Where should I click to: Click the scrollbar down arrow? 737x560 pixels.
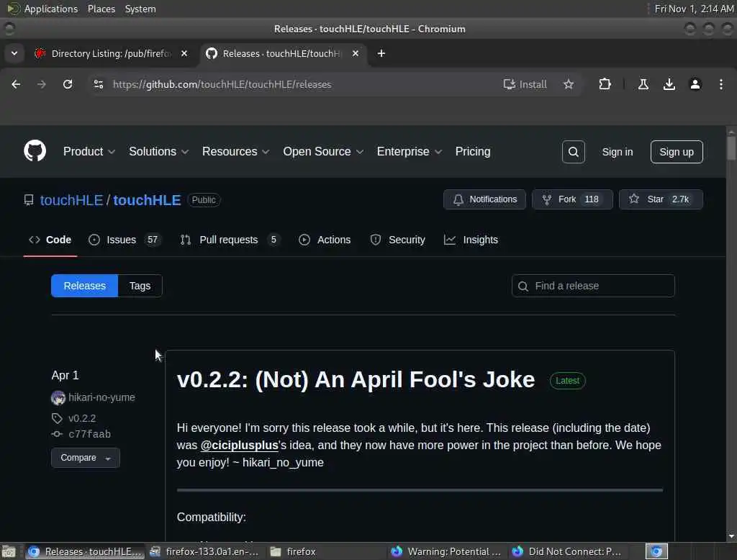tap(731, 536)
